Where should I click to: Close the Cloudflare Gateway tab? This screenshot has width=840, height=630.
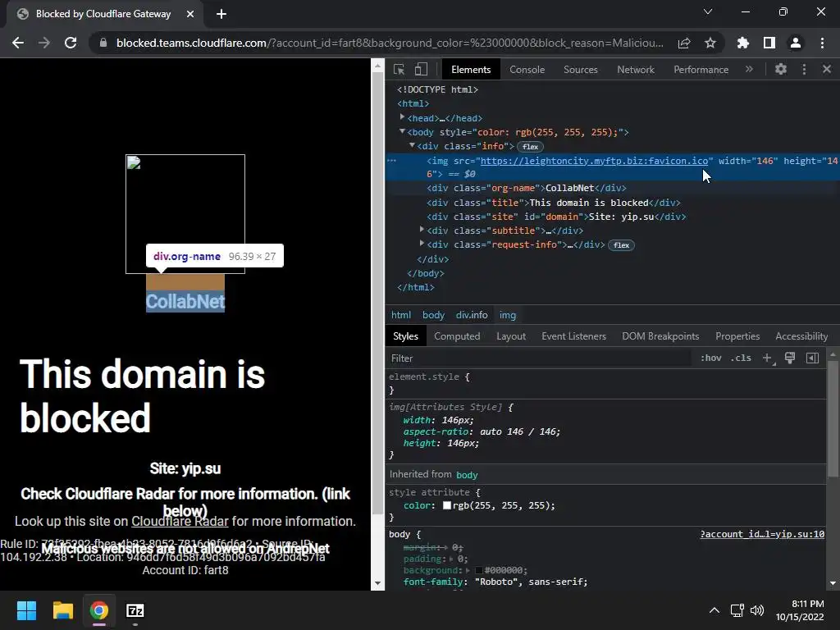[190, 14]
